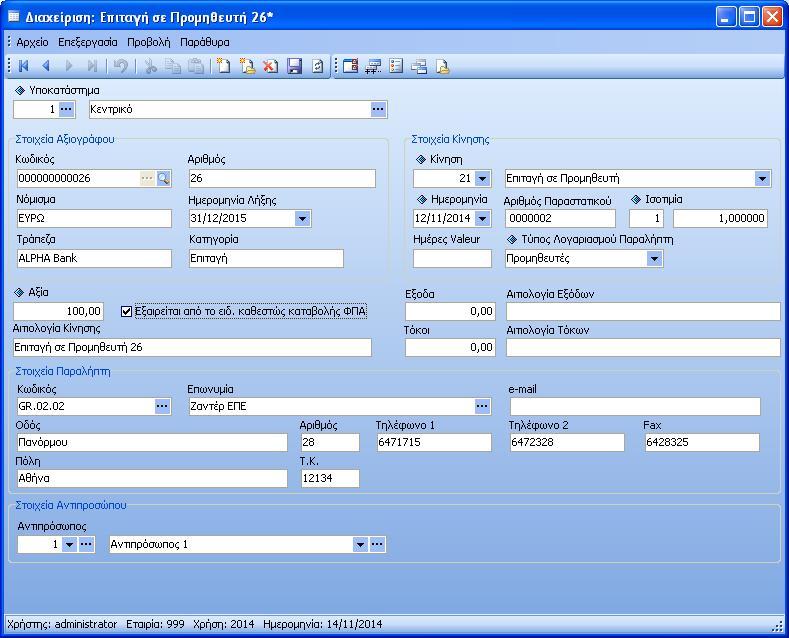The image size is (789, 638).
Task: Click the Fax field 6428325
Action: coord(702,442)
